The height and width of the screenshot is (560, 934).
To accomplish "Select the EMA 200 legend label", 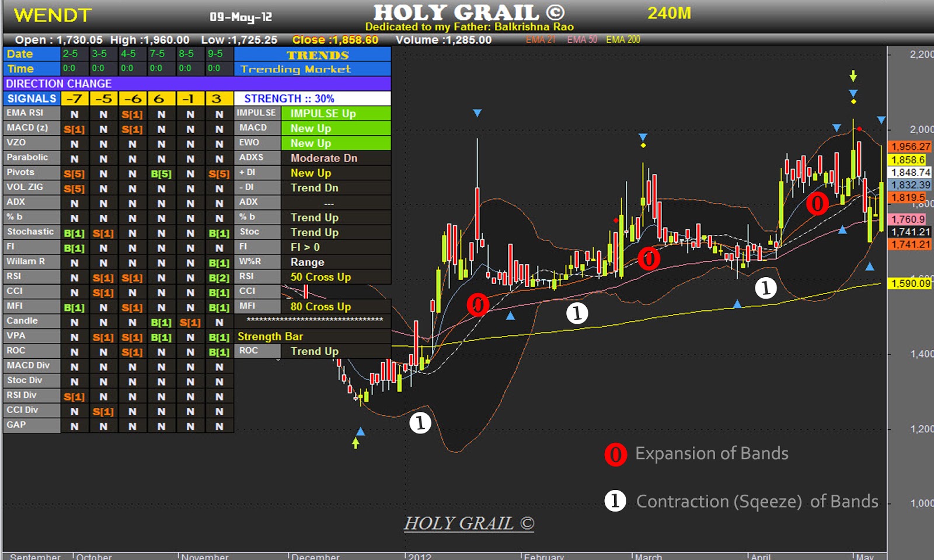I will 623,40.
